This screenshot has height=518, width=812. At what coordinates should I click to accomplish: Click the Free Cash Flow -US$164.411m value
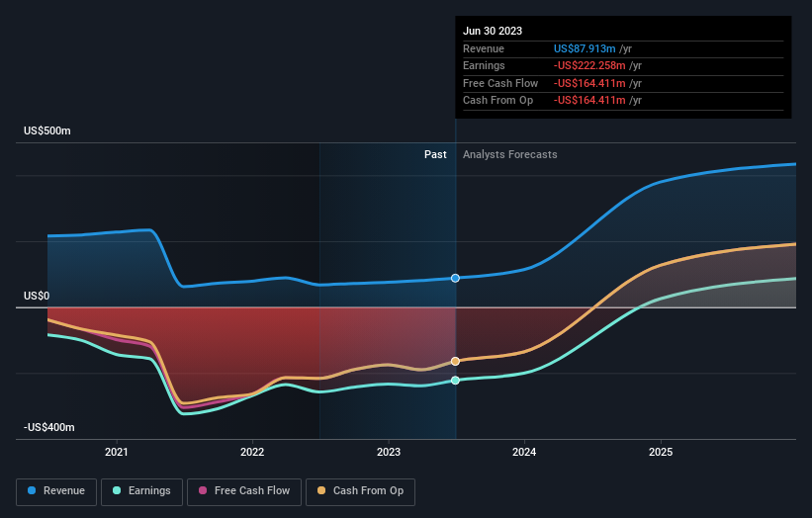[589, 83]
